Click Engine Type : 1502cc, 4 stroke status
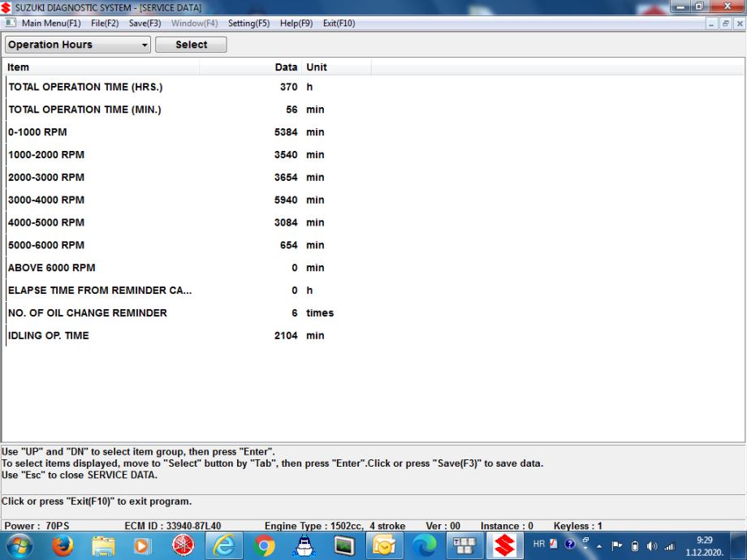Image resolution: width=747 pixels, height=560 pixels. (x=335, y=526)
